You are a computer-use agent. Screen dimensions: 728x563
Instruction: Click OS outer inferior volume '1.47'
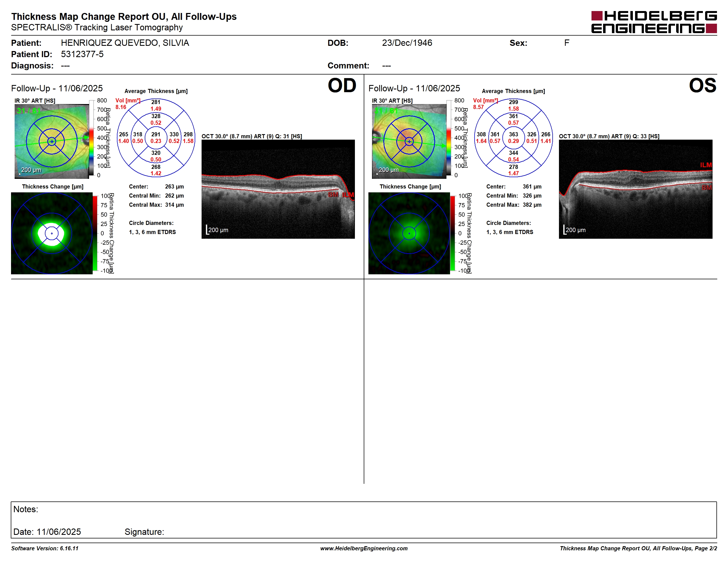pos(513,173)
